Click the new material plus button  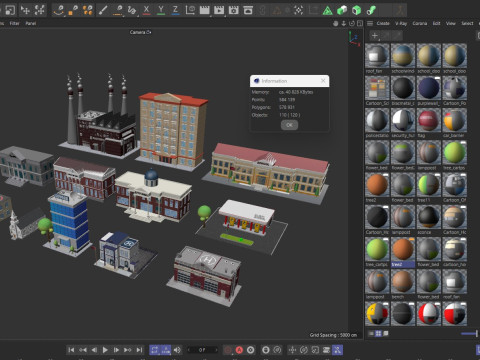pyautogui.click(x=375, y=35)
